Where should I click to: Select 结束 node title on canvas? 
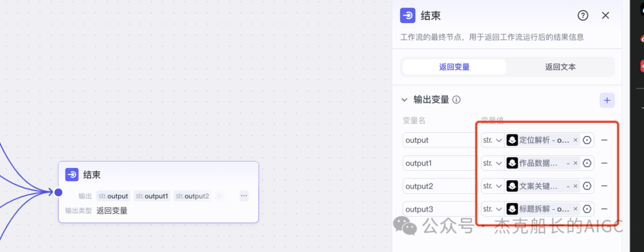pos(92,175)
